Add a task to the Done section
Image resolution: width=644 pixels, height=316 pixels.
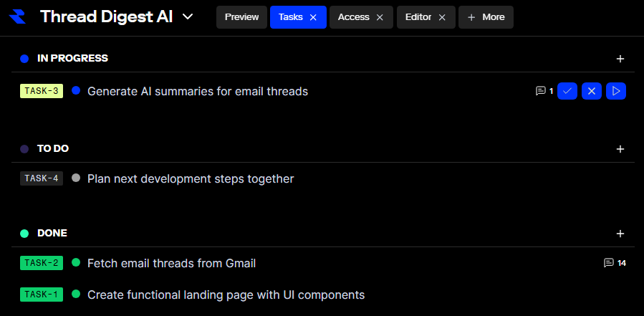(620, 234)
